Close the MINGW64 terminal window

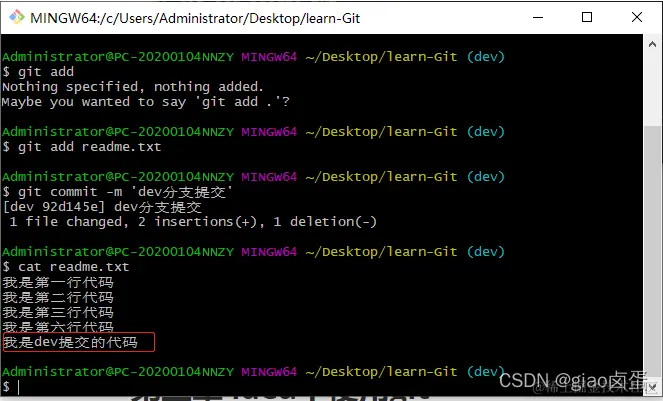(x=637, y=17)
